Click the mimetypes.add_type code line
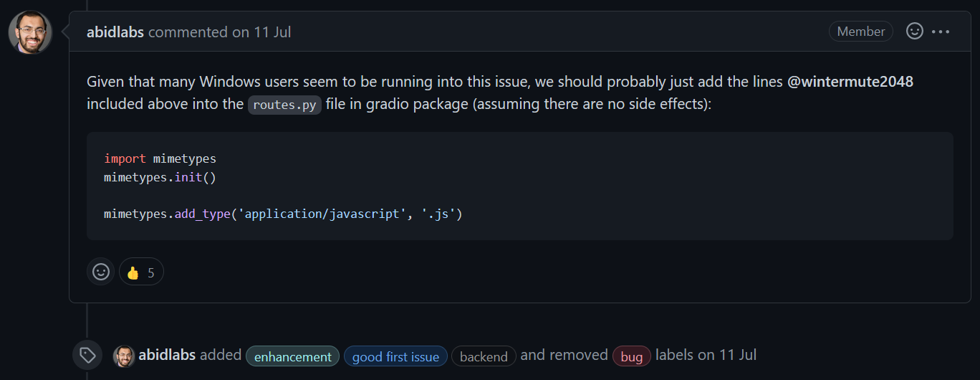The height and width of the screenshot is (380, 980). click(x=283, y=214)
